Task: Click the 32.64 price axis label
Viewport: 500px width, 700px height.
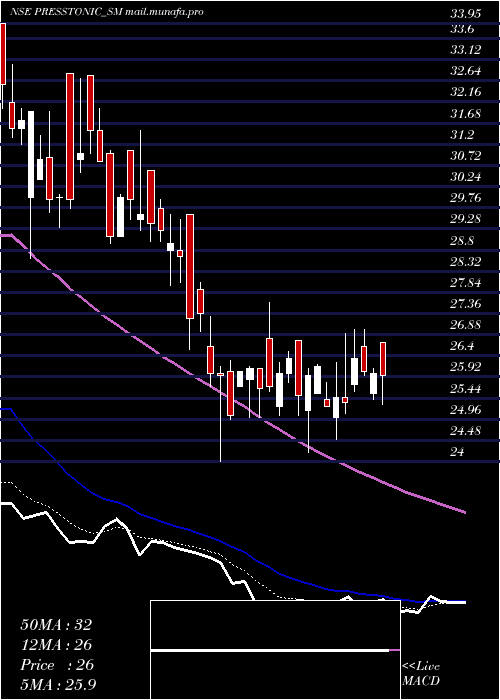Action: point(466,71)
